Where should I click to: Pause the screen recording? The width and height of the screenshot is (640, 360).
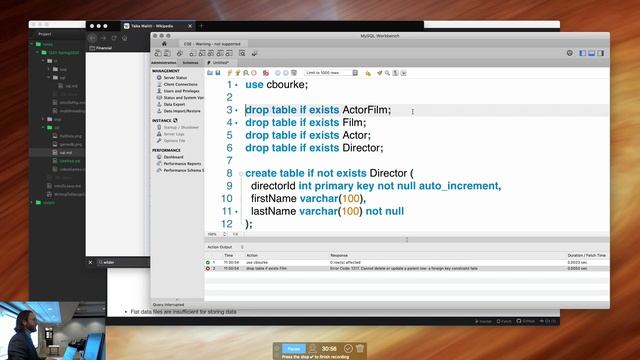pos(294,349)
